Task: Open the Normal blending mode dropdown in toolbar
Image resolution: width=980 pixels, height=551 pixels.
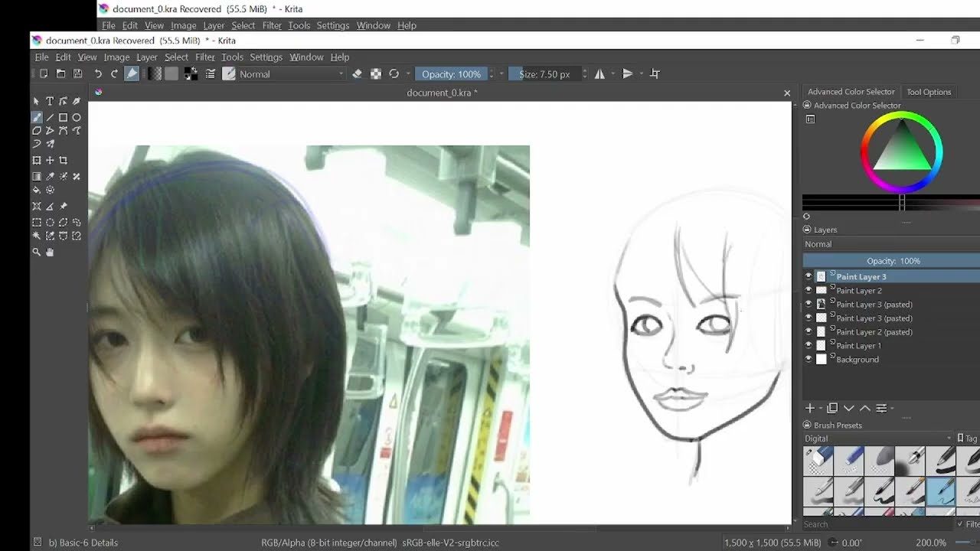Action: (x=292, y=74)
